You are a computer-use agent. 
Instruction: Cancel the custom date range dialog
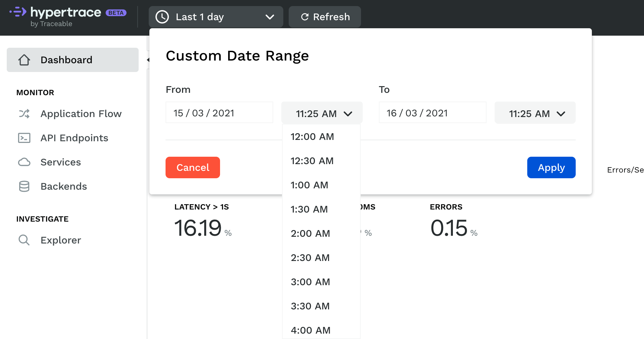(x=192, y=167)
